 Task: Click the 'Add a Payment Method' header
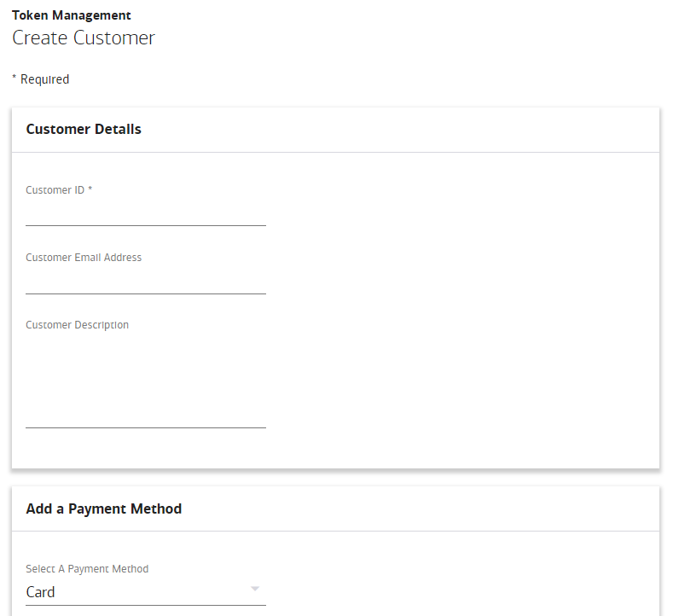tap(103, 508)
